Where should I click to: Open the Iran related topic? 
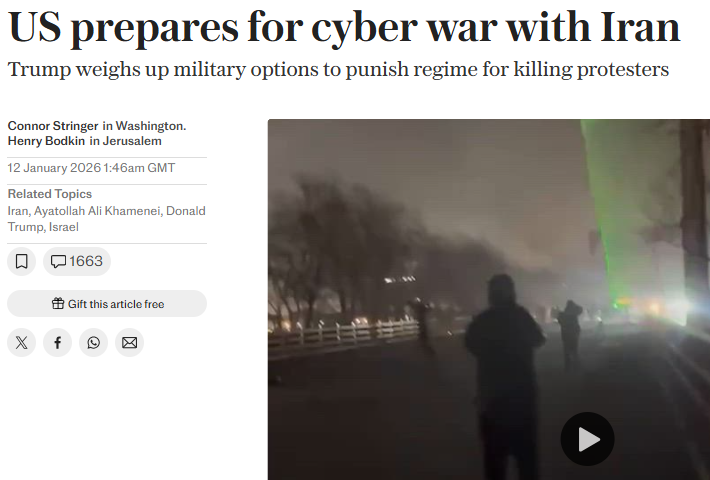tap(18, 211)
